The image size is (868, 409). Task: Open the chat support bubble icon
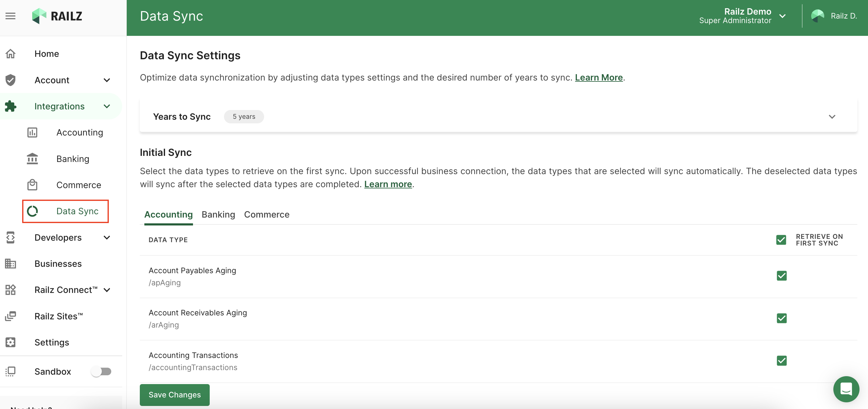[x=846, y=389]
